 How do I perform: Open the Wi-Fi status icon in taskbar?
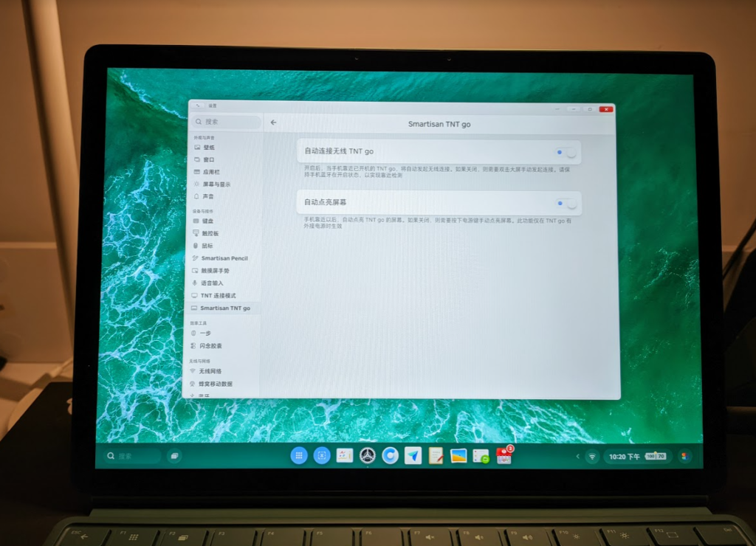[592, 457]
